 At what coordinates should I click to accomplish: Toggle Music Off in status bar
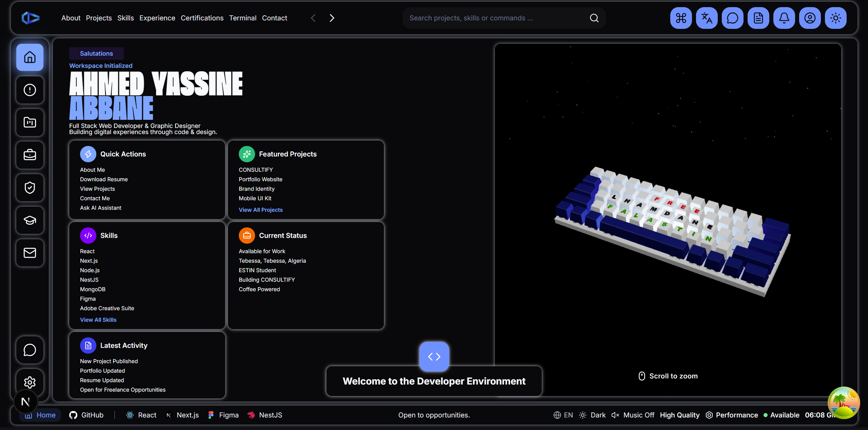coord(633,415)
